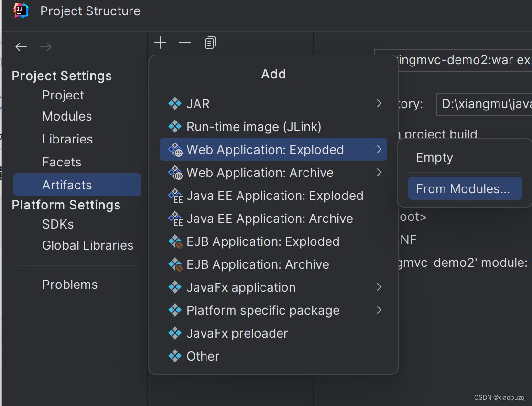Select From Modules... option

tap(463, 189)
